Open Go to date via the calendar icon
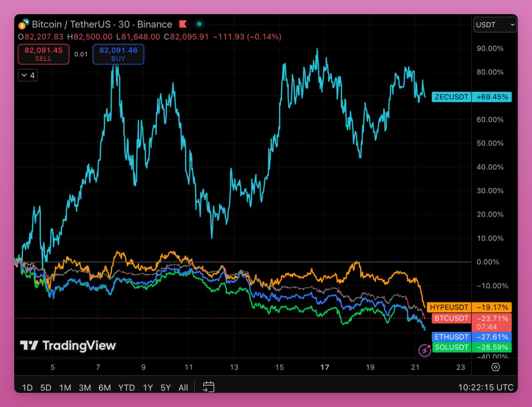 (x=207, y=387)
